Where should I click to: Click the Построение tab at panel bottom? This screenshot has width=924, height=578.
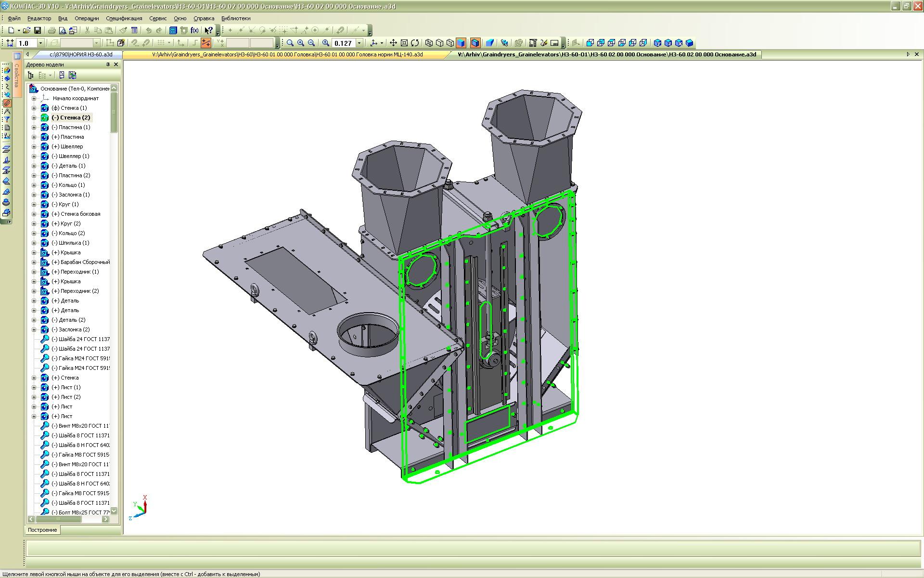click(42, 530)
